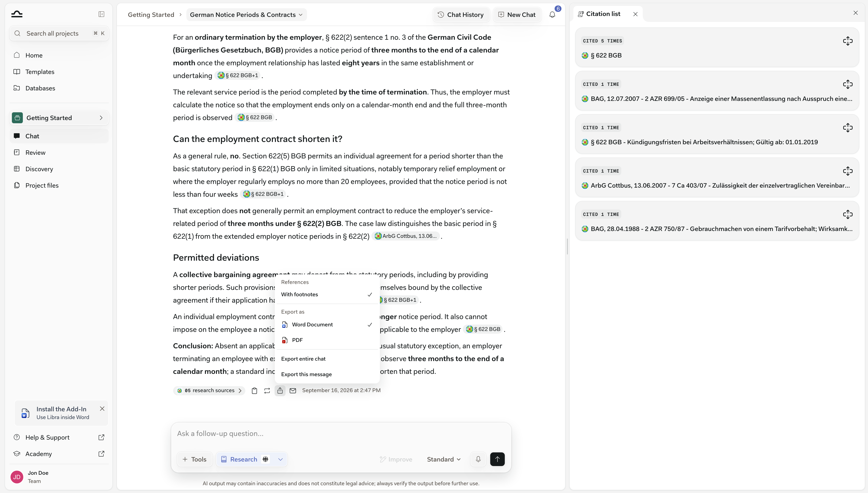Open the Tools button

pyautogui.click(x=194, y=459)
